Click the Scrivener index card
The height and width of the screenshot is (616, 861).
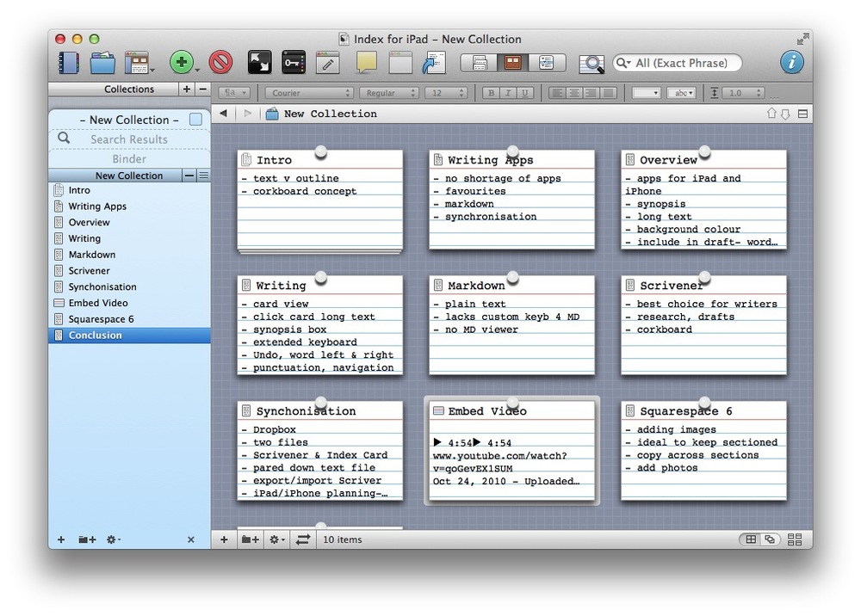coord(703,325)
